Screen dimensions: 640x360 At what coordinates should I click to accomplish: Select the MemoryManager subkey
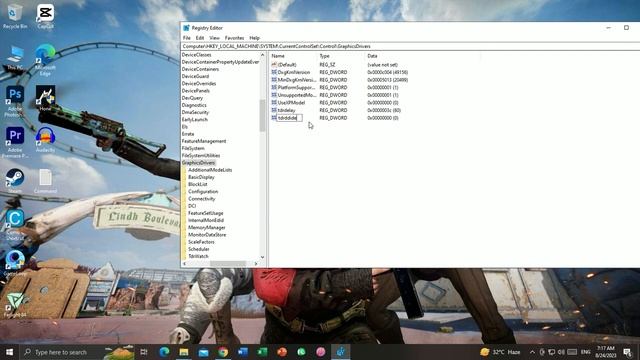(x=207, y=227)
